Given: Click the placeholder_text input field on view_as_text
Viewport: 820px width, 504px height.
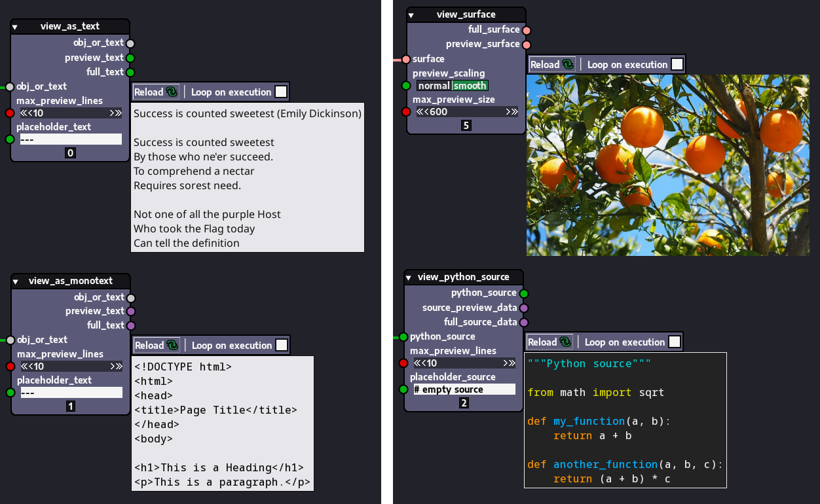Looking at the screenshot, I should point(69,139).
